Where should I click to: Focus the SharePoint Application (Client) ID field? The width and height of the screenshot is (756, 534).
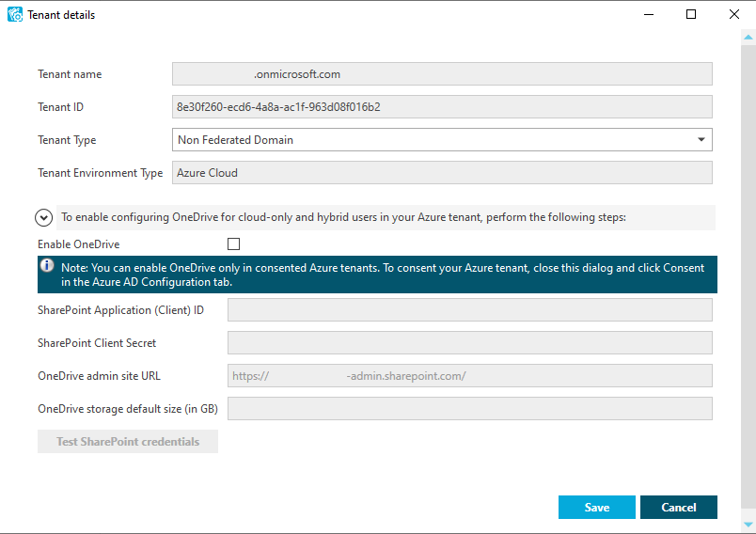point(470,310)
